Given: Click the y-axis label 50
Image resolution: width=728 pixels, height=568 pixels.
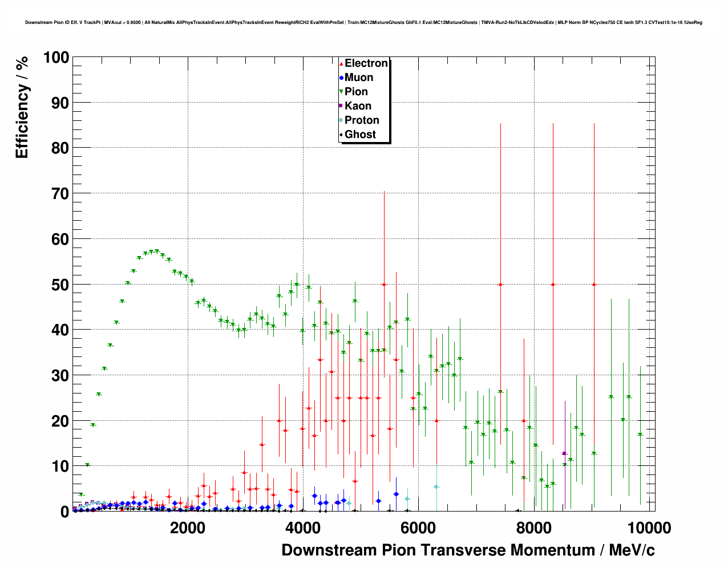Looking at the screenshot, I should tap(60, 285).
